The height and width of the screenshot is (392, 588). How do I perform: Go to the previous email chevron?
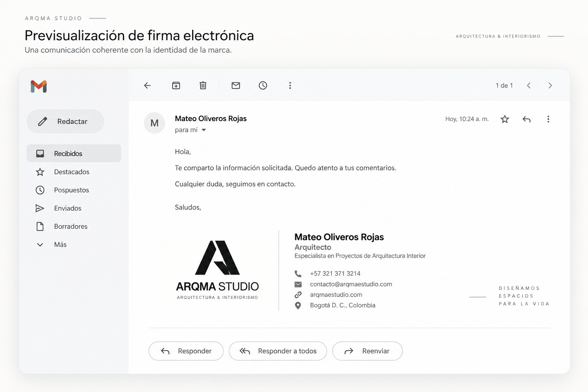pos(529,85)
